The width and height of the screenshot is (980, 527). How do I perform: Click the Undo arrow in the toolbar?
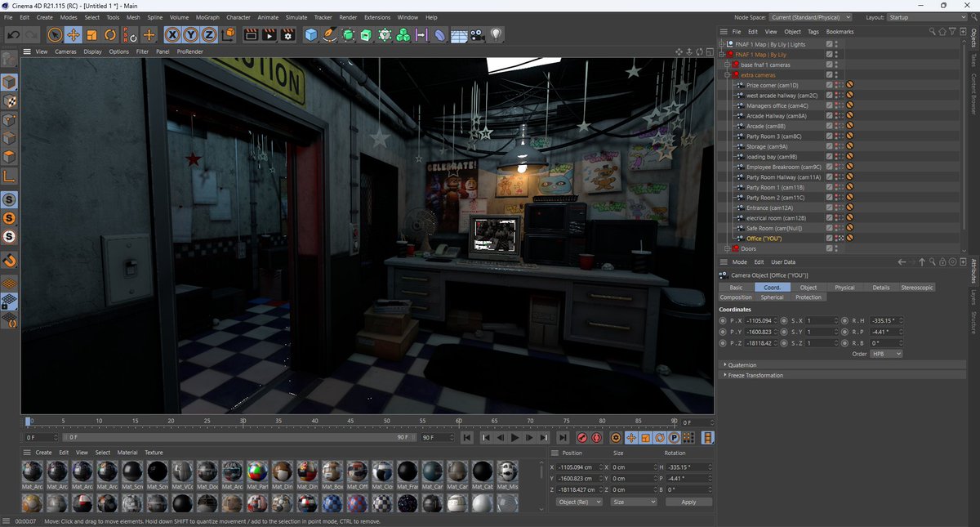(x=13, y=35)
